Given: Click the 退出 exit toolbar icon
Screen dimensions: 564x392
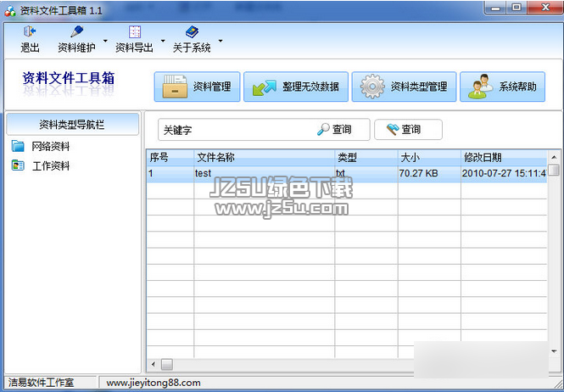Looking at the screenshot, I should point(30,31).
